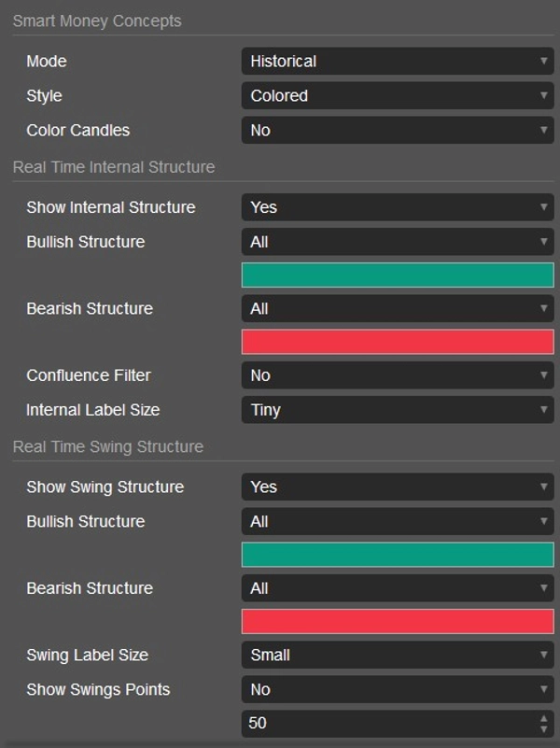Click the red bearish swing structure color swatch
The height and width of the screenshot is (748, 560).
coord(397,621)
